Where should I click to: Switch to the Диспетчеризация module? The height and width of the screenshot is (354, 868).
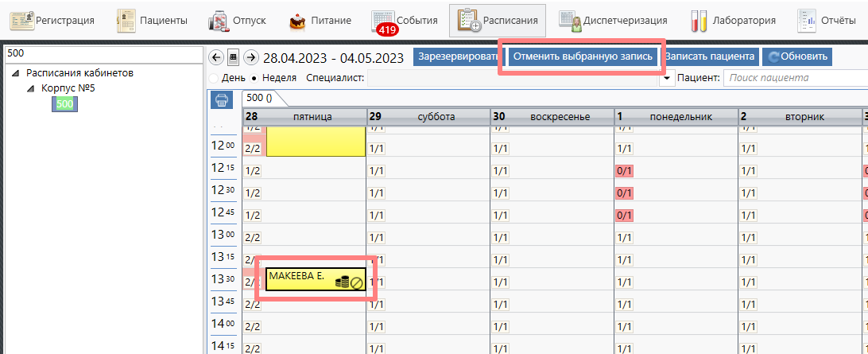point(612,21)
